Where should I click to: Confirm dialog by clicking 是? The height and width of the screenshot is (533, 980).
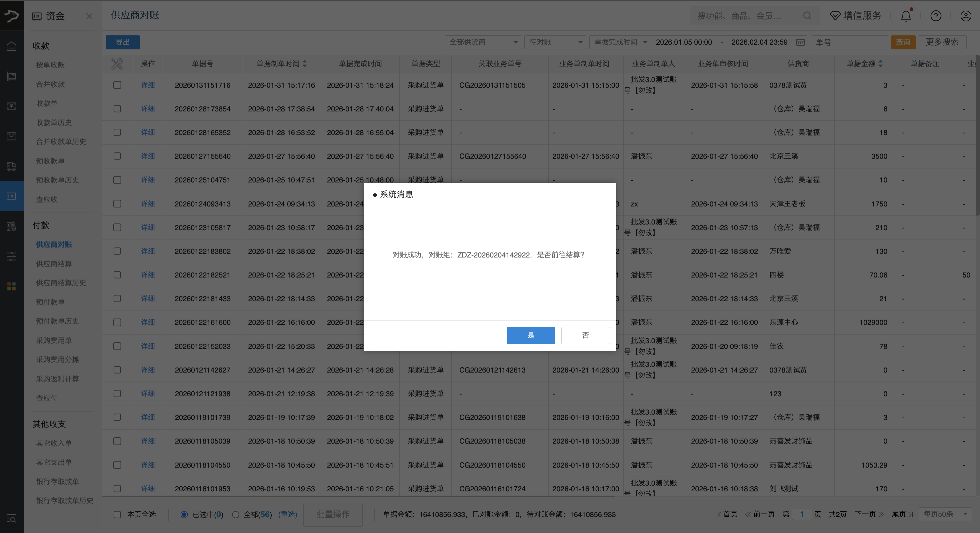530,335
